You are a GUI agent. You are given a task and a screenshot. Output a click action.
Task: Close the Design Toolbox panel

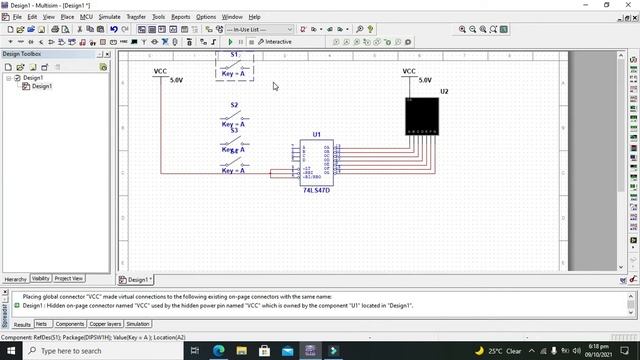coord(107,54)
